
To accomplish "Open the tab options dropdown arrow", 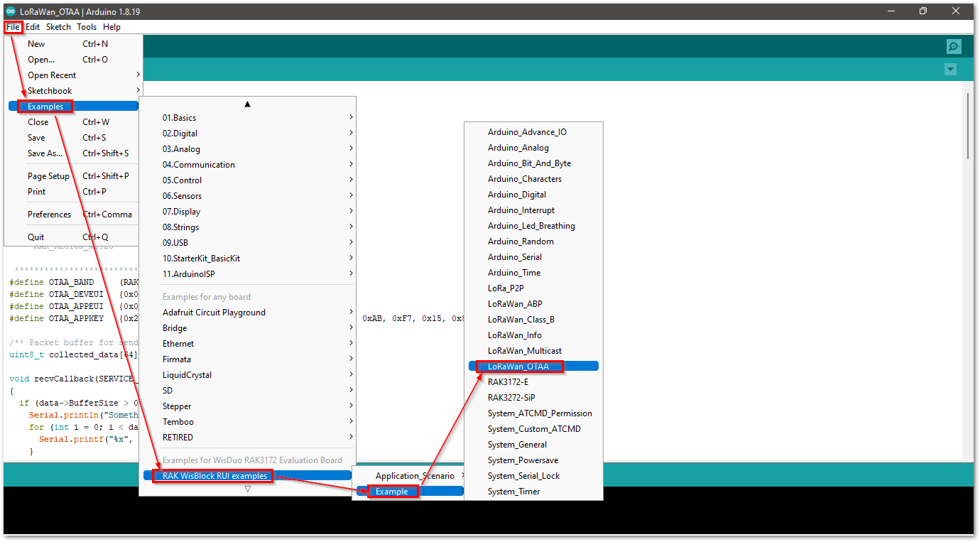I will click(951, 70).
